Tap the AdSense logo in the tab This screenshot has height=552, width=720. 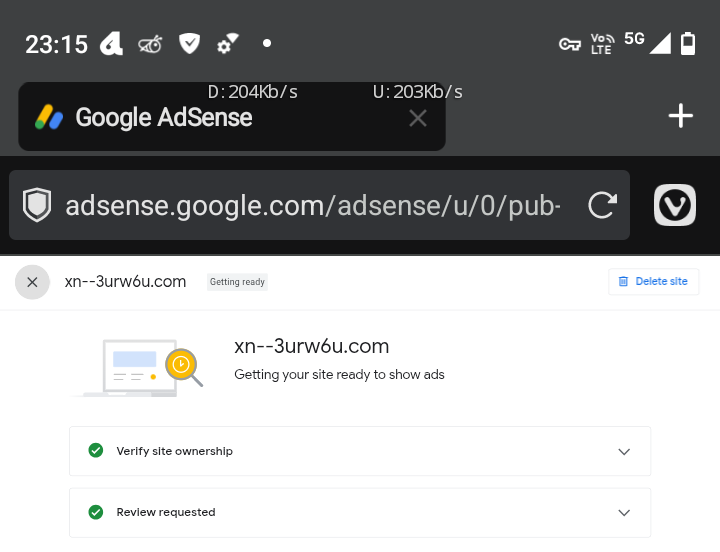coord(50,118)
